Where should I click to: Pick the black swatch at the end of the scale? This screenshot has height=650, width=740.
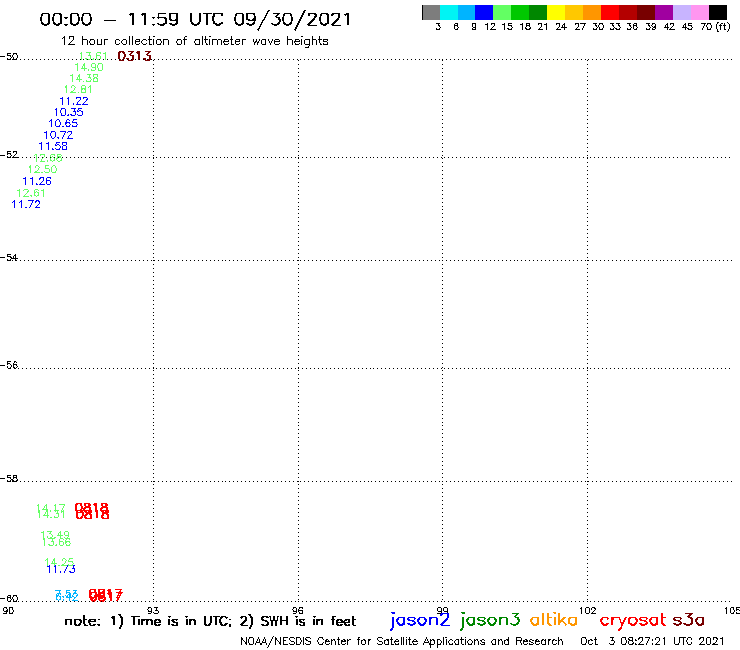718,12
